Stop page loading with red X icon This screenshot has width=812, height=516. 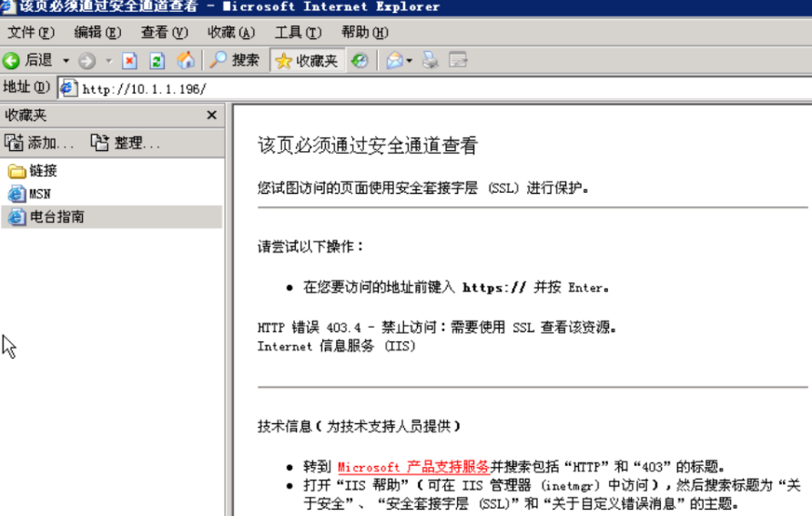tap(129, 61)
